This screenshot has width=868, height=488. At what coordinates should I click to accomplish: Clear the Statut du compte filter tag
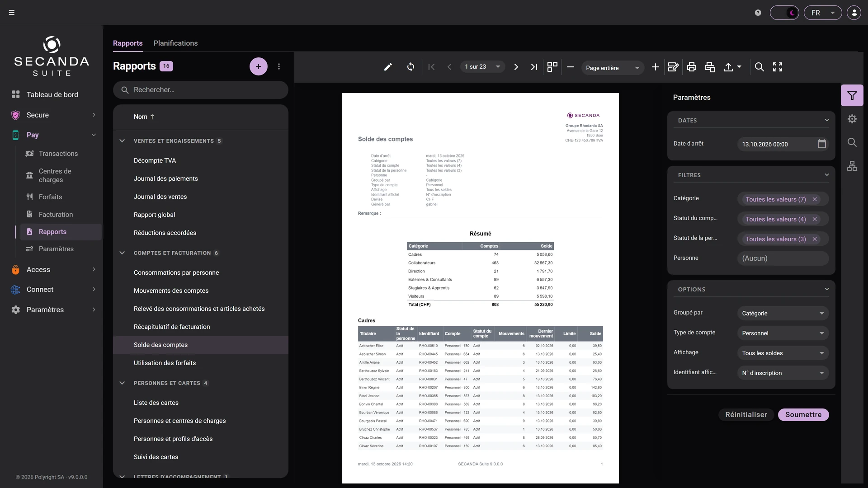[x=814, y=219]
